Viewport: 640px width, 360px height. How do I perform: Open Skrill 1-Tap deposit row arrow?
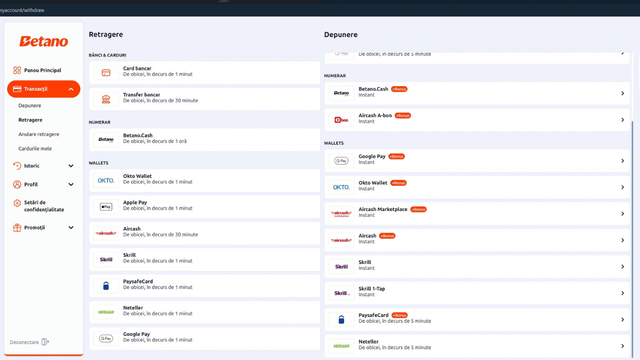click(x=622, y=293)
